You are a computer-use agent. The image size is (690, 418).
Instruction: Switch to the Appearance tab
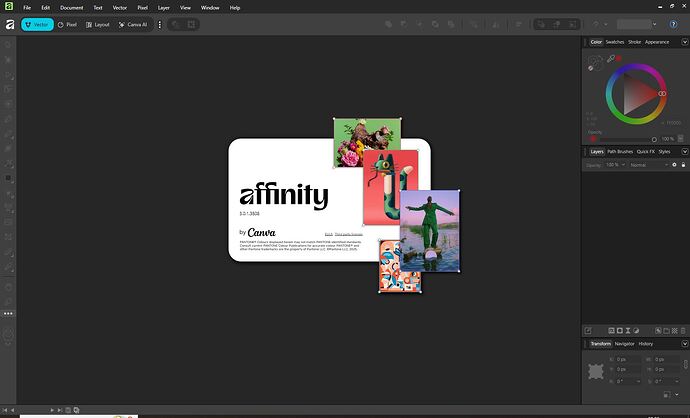point(657,42)
